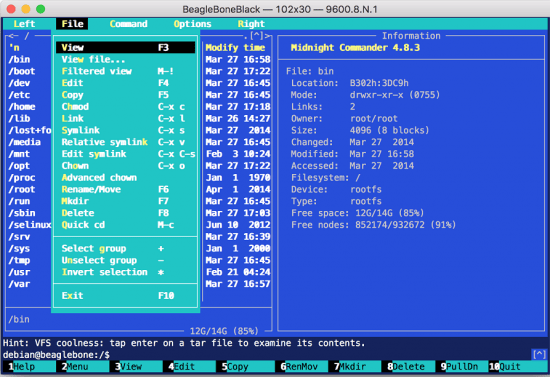Choose View from the File menu
The image size is (550, 377).
coord(125,47)
